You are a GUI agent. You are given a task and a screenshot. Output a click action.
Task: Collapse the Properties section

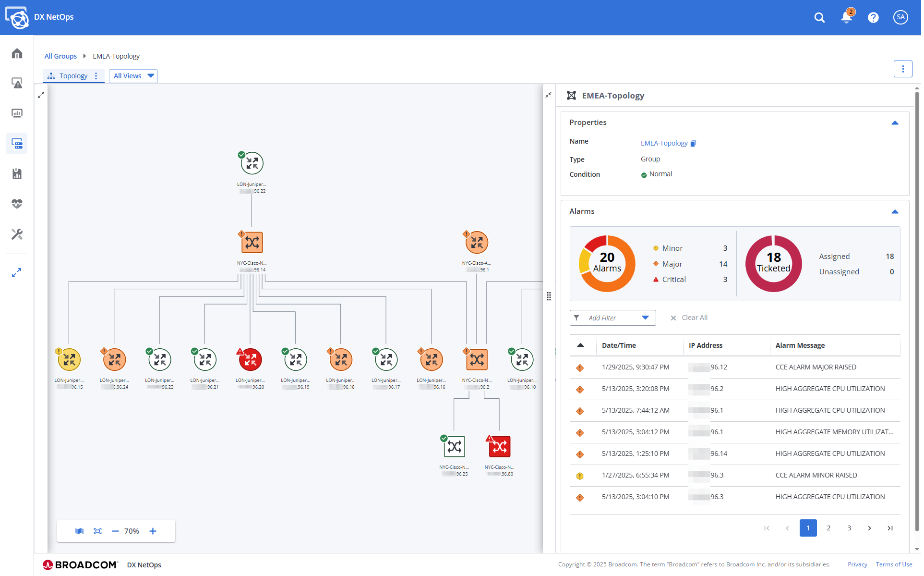click(x=895, y=123)
